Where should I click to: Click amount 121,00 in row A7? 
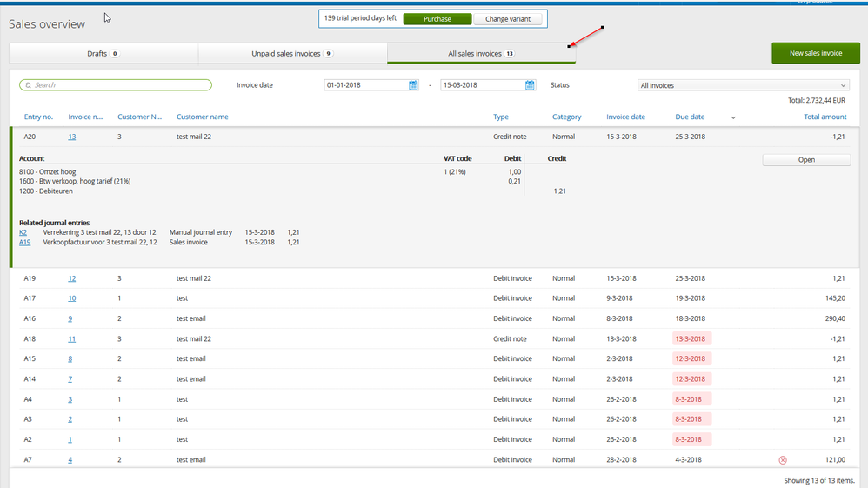(x=835, y=460)
